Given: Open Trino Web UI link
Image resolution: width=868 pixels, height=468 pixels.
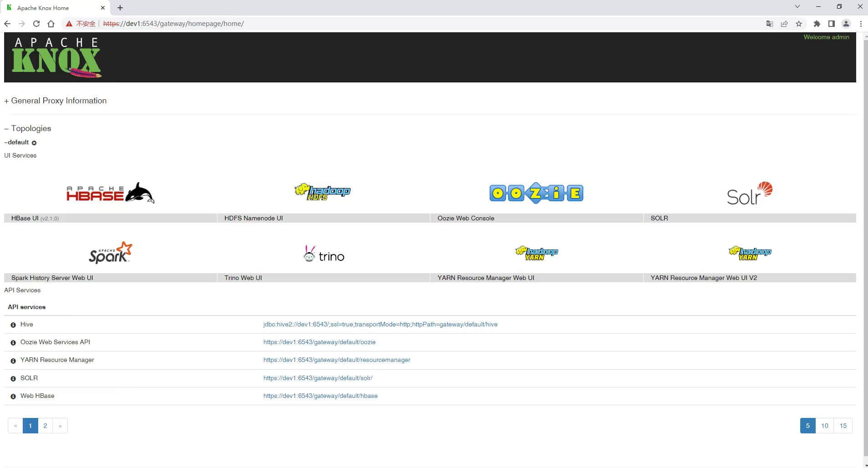Looking at the screenshot, I should click(243, 278).
